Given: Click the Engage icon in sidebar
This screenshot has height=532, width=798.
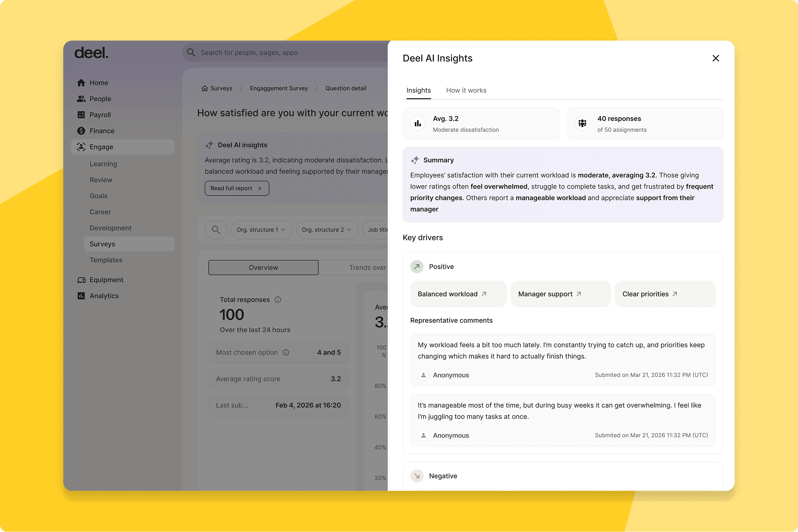Looking at the screenshot, I should (81, 147).
